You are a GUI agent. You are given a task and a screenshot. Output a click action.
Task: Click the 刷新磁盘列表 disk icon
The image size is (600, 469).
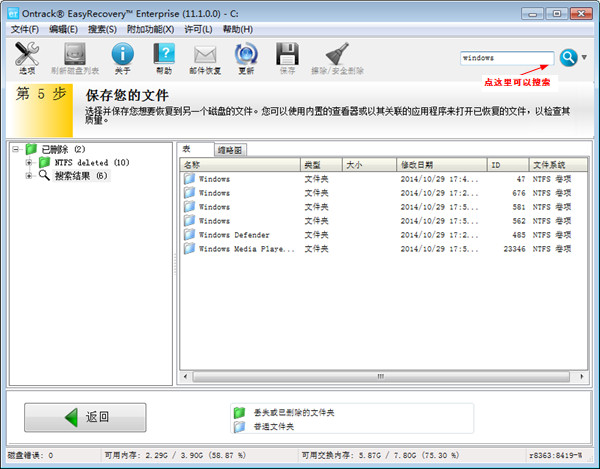click(x=75, y=54)
